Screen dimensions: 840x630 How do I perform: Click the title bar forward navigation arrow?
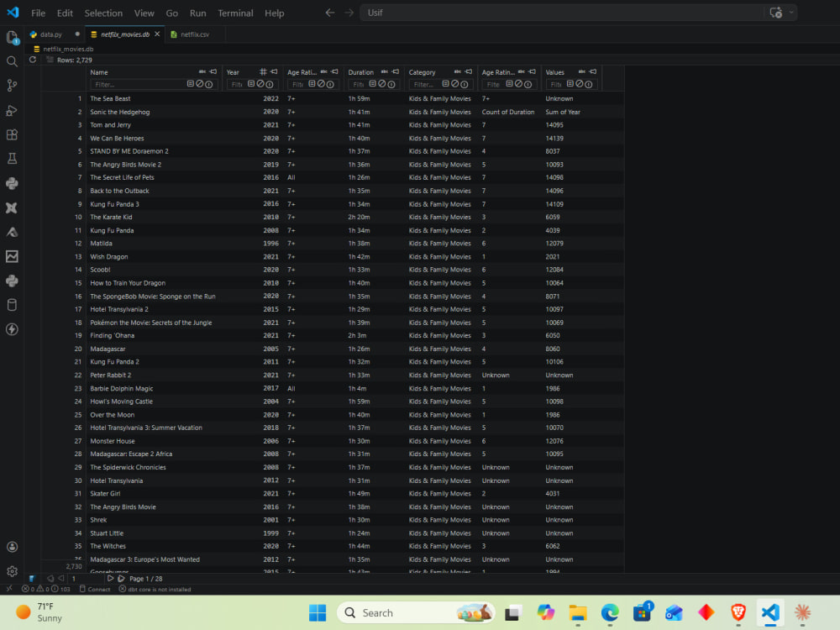pyautogui.click(x=349, y=13)
